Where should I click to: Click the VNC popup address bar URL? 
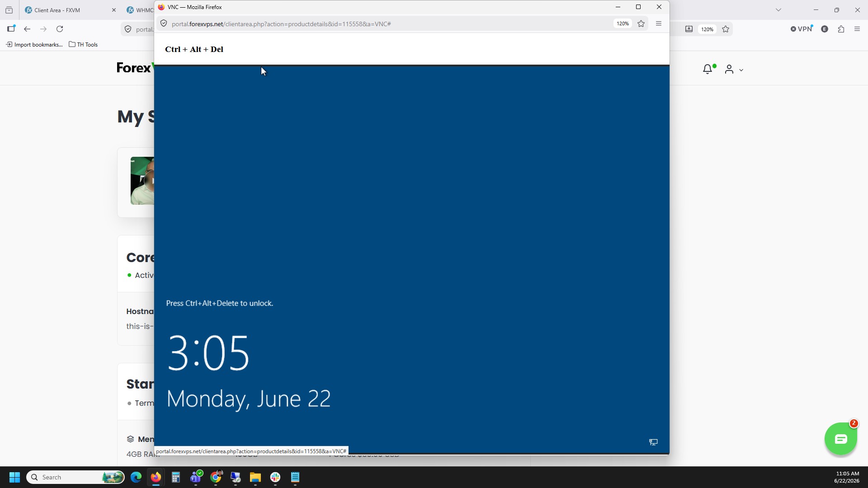point(281,24)
